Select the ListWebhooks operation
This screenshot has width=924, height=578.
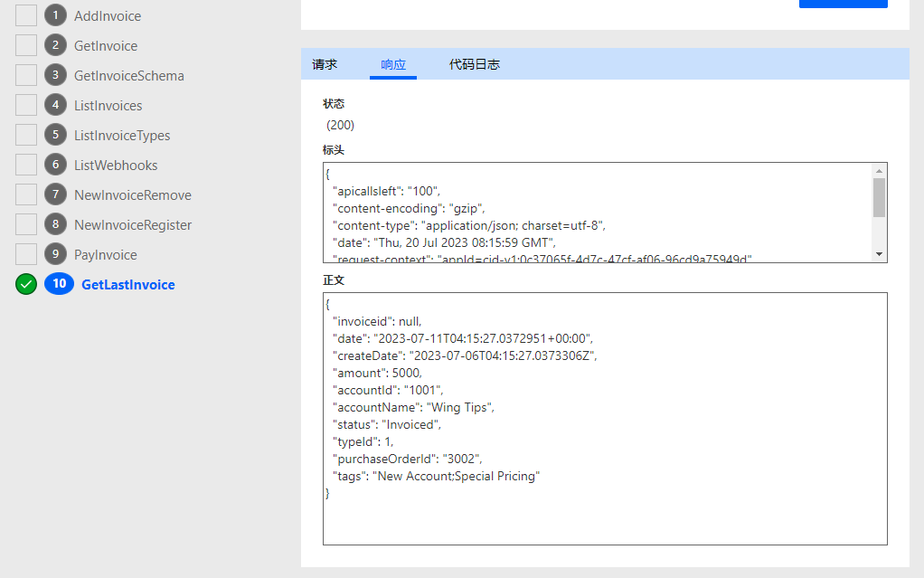116,166
